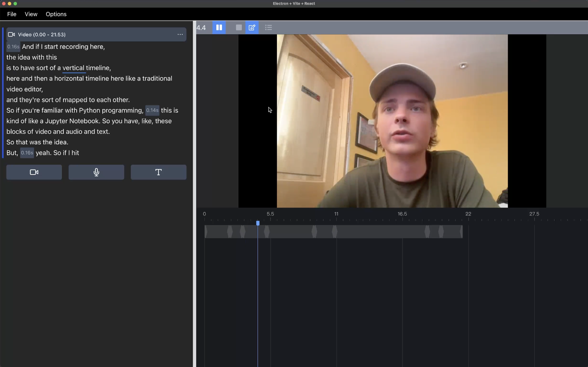The height and width of the screenshot is (367, 588).
Task: Add a new video block
Action: 34,172
